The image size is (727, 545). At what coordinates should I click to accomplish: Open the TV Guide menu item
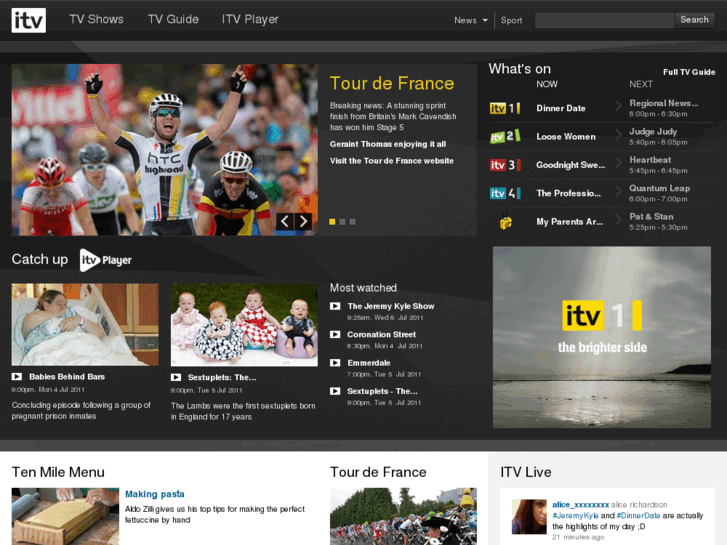click(173, 19)
